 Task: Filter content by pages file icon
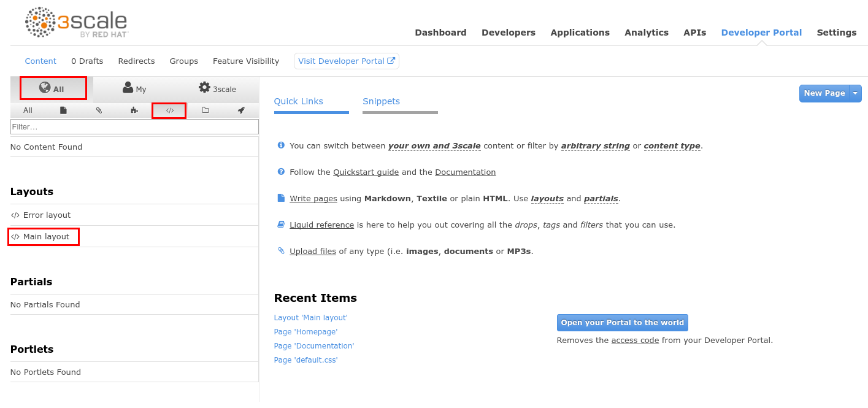[63, 110]
